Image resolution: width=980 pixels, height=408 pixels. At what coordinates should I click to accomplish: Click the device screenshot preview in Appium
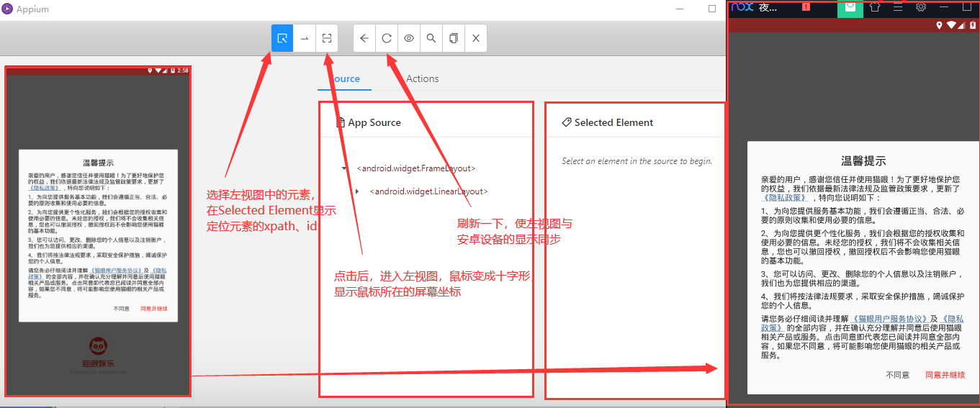point(99,231)
